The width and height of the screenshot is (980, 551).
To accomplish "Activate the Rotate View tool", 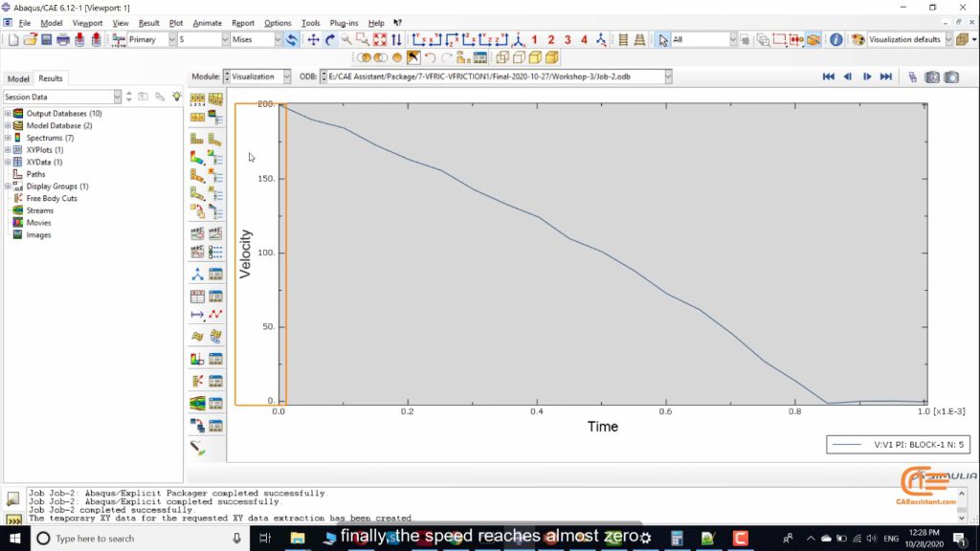I will 330,40.
